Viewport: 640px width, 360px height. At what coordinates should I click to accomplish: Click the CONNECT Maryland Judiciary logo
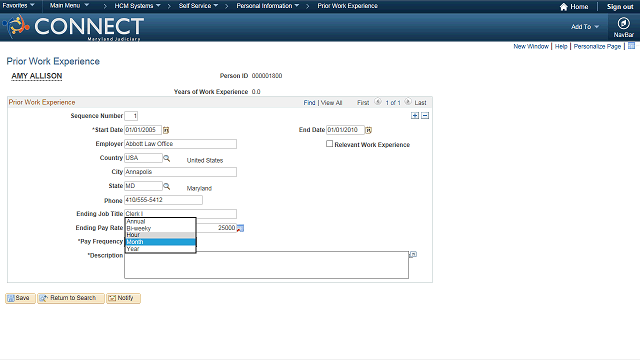[73, 27]
